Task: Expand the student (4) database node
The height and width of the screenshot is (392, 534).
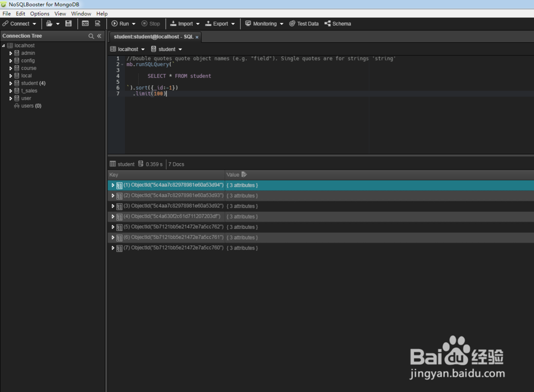Action: tap(11, 83)
